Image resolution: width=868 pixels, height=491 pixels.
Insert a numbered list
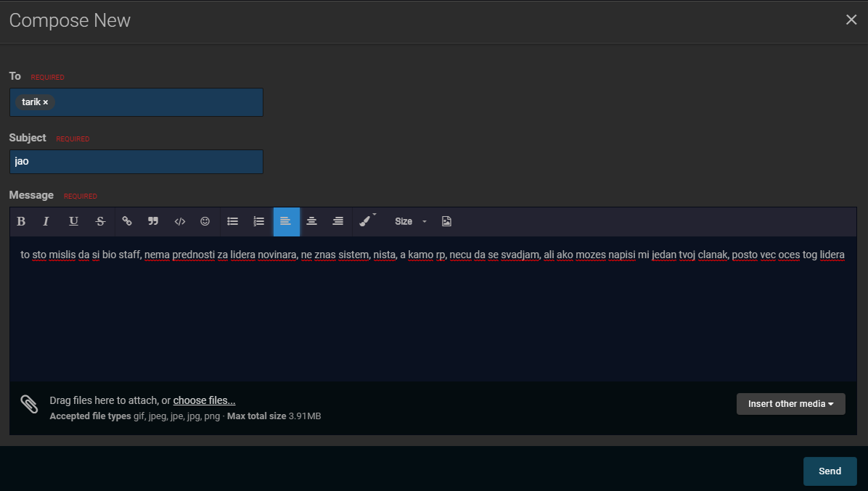pos(258,222)
